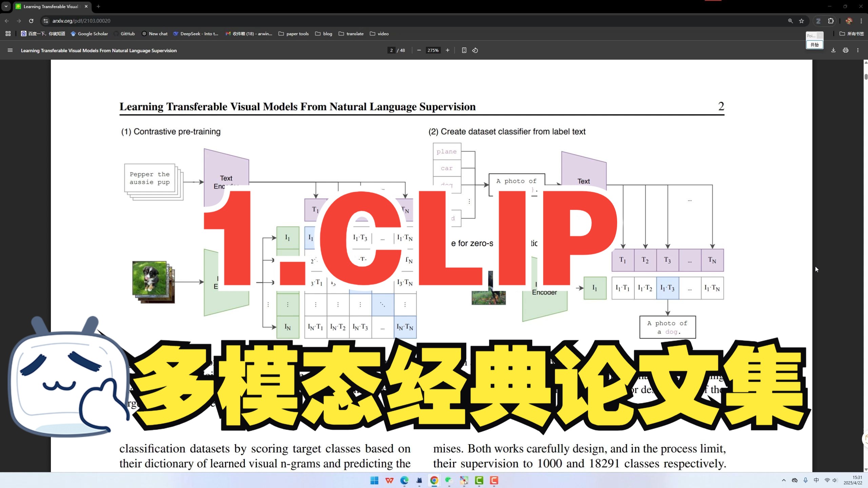Open a new browser tab

click(98, 6)
